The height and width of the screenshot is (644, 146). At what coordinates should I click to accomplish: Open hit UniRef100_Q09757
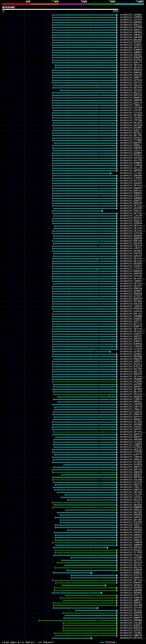click(131, 429)
